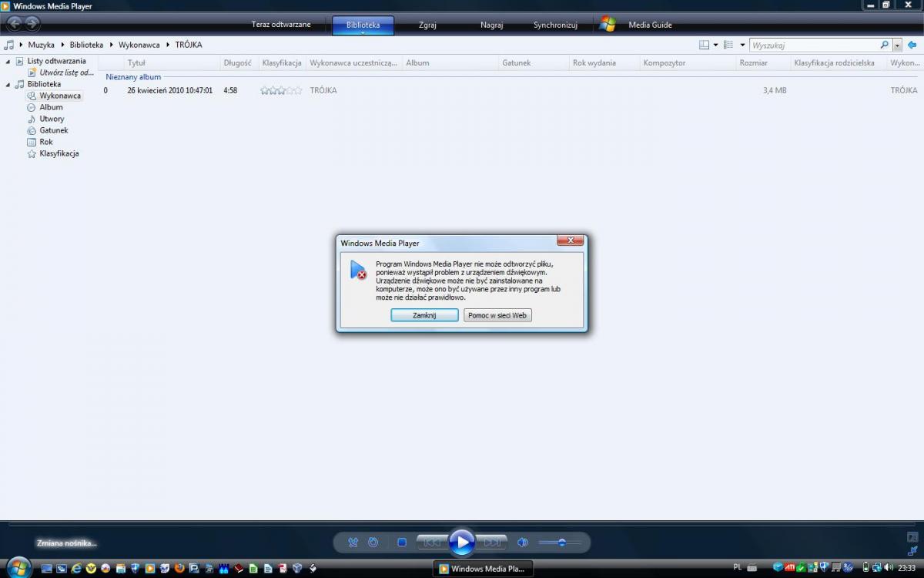Open the Biblioteka tab
Viewport: 924px width, 578px height.
point(363,25)
